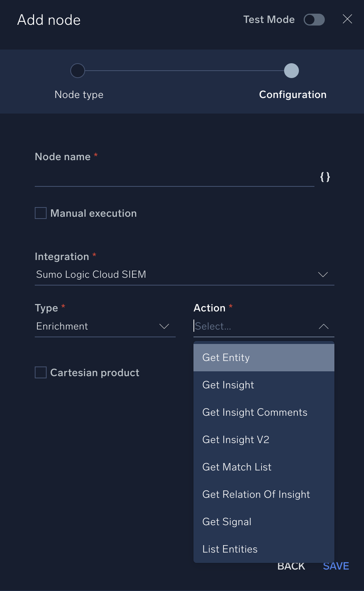364x591 pixels.
Task: Collapse the Action dropdown chevron
Action: pyautogui.click(x=323, y=326)
